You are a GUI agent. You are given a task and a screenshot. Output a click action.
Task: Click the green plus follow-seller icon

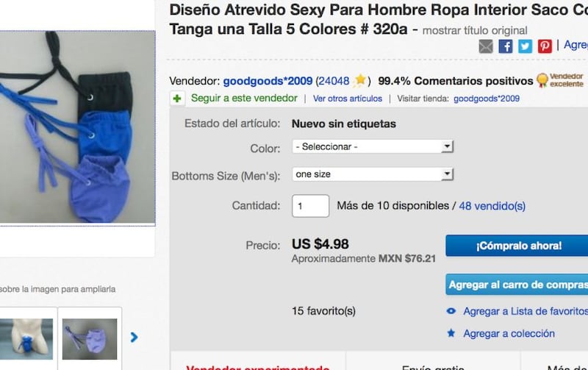(x=177, y=99)
